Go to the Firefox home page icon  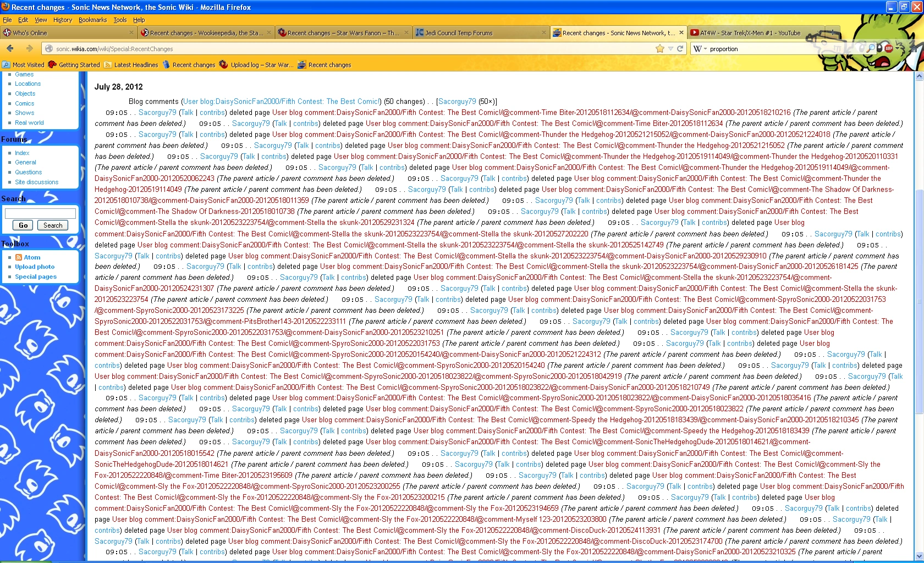click(x=914, y=48)
